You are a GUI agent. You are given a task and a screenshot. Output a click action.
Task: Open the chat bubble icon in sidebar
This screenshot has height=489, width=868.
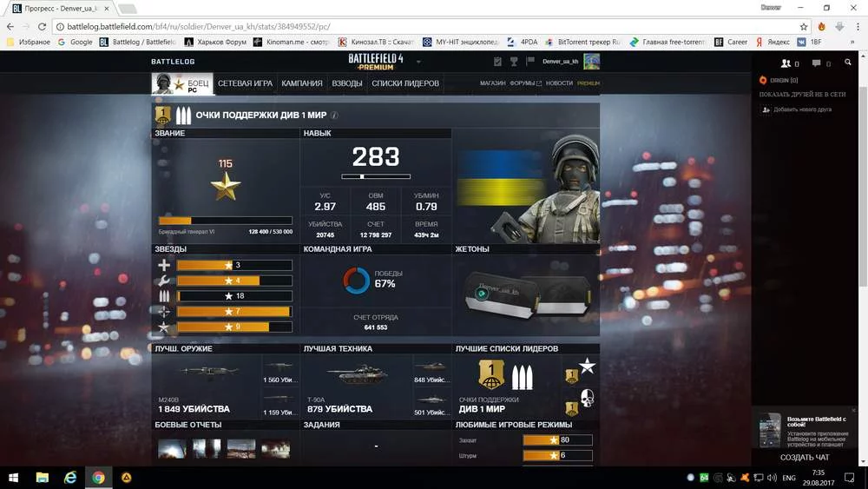816,63
